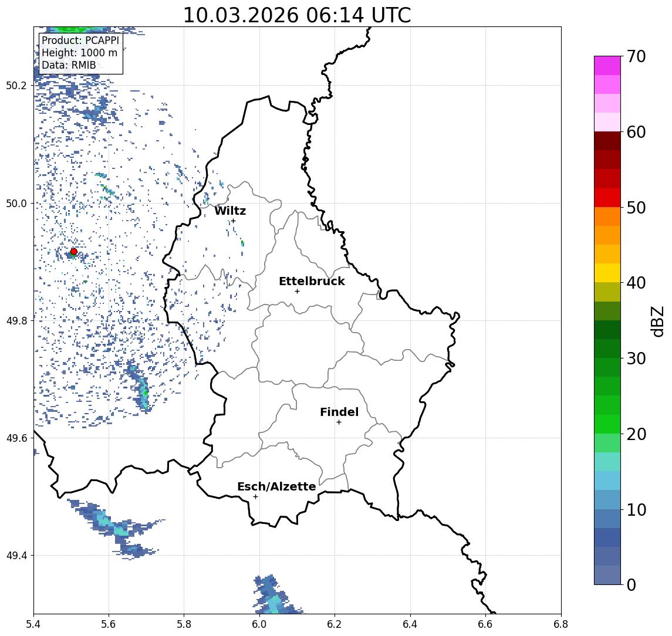The image size is (672, 636).
Task: Click the cross marker below Findel
Action: (339, 422)
